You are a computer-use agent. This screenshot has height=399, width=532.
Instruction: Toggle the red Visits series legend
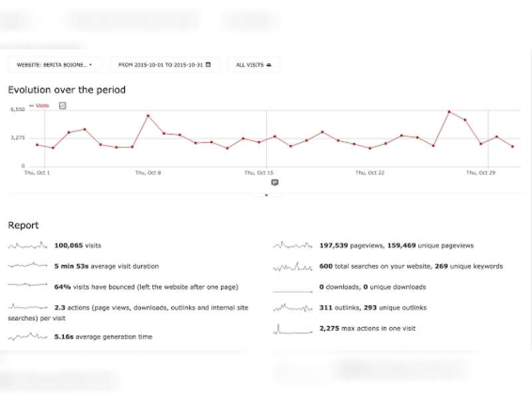pos(39,105)
